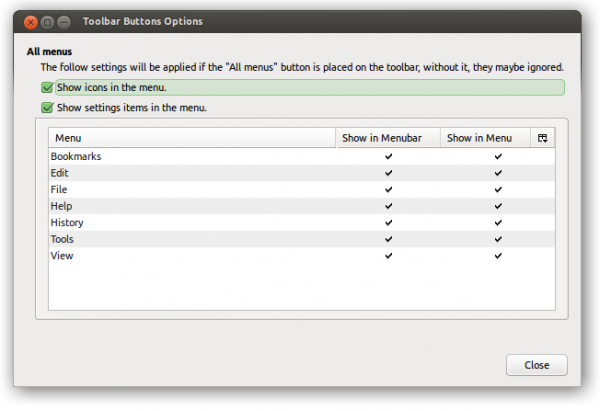The height and width of the screenshot is (411, 600).
Task: Open the column picker icon in table header
Action: coord(542,138)
